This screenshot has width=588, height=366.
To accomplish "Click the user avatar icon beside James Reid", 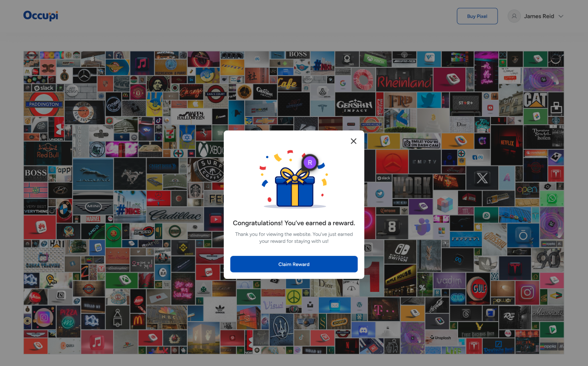I will (514, 16).
